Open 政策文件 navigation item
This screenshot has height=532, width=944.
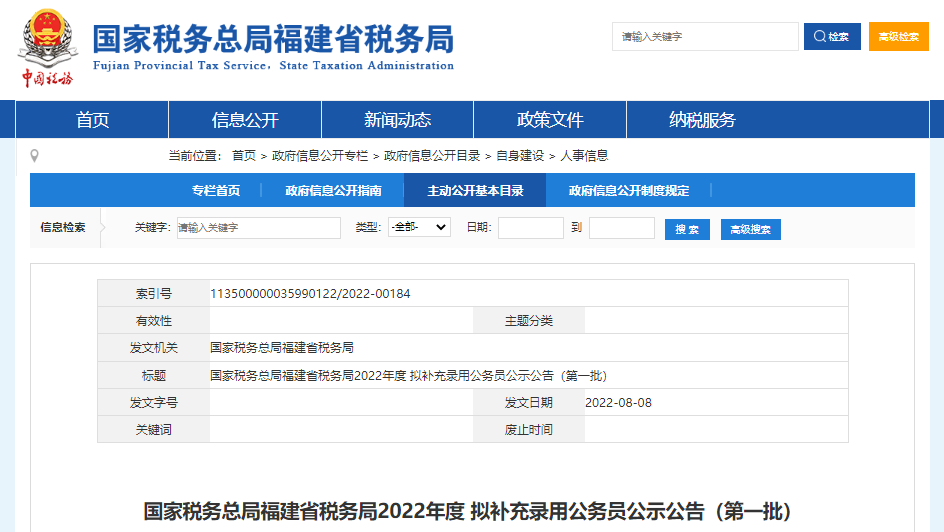(x=550, y=120)
